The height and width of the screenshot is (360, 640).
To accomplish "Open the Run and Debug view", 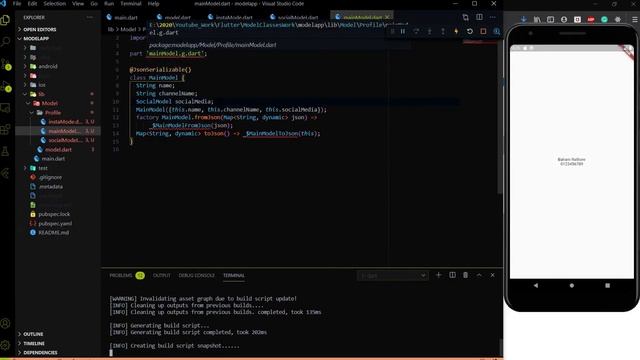I will [x=5, y=86].
